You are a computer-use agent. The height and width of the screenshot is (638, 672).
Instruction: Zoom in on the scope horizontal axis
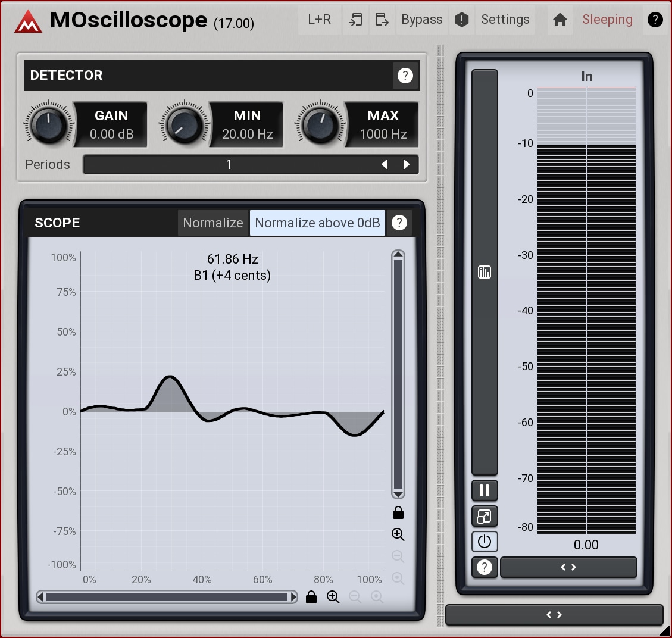pos(333,597)
